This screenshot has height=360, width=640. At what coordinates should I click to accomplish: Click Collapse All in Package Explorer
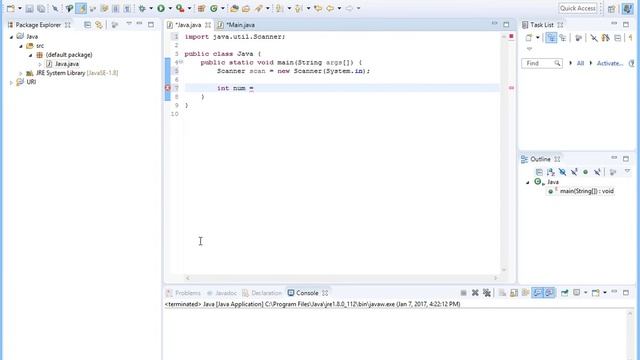pos(87,25)
